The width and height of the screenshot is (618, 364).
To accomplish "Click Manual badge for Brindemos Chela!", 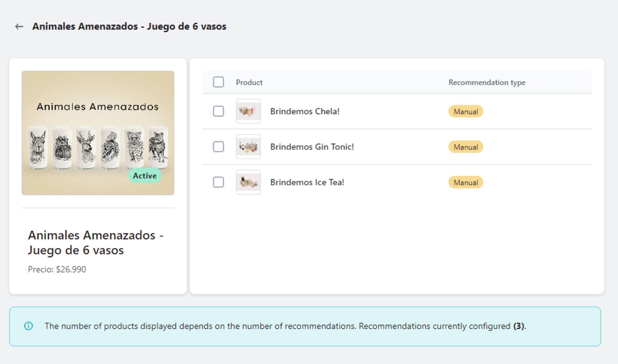I will click(x=465, y=112).
